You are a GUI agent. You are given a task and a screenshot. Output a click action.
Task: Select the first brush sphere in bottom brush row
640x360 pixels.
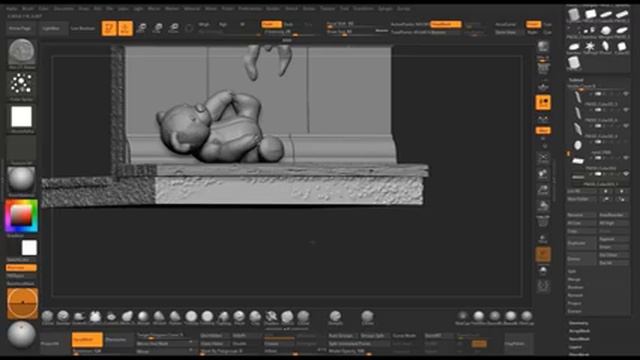47,316
